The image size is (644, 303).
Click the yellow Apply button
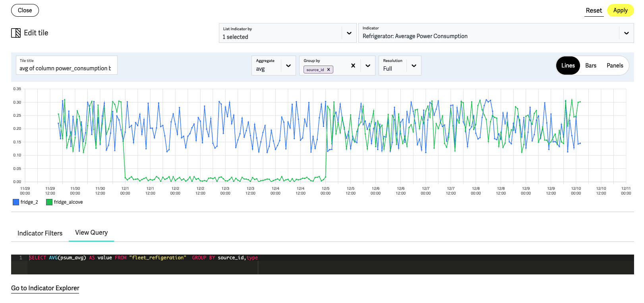point(620,10)
